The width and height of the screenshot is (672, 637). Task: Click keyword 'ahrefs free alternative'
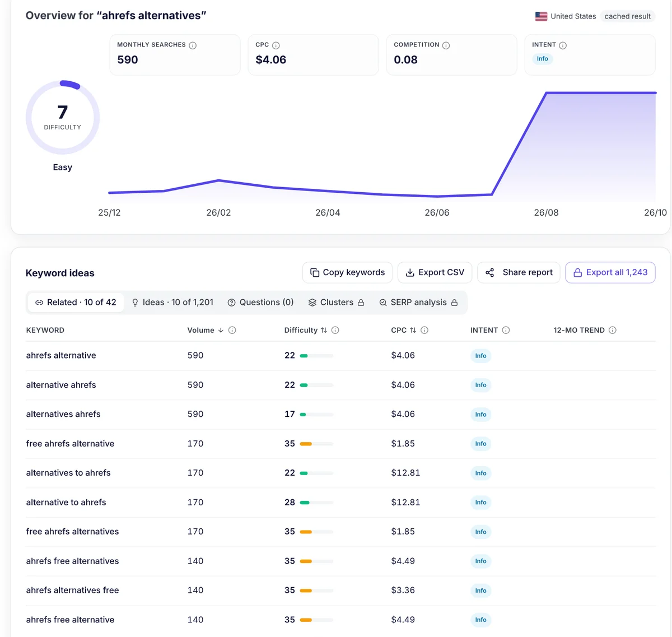pyautogui.click(x=70, y=620)
